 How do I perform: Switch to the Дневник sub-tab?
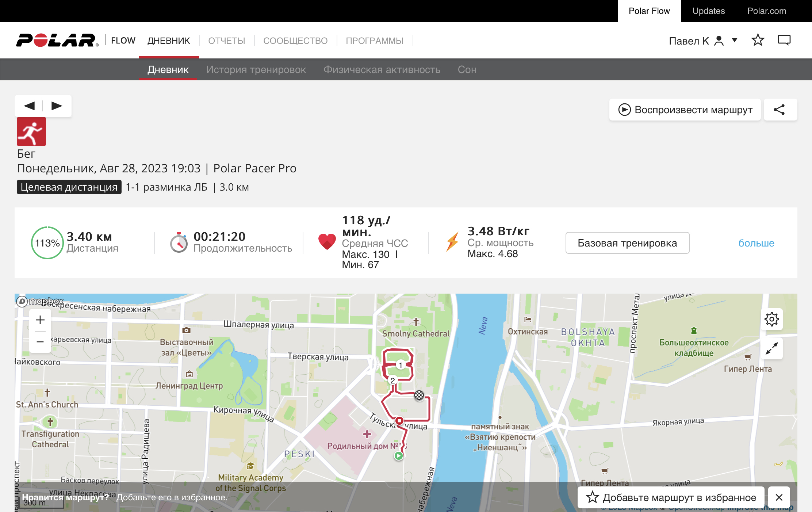click(168, 69)
